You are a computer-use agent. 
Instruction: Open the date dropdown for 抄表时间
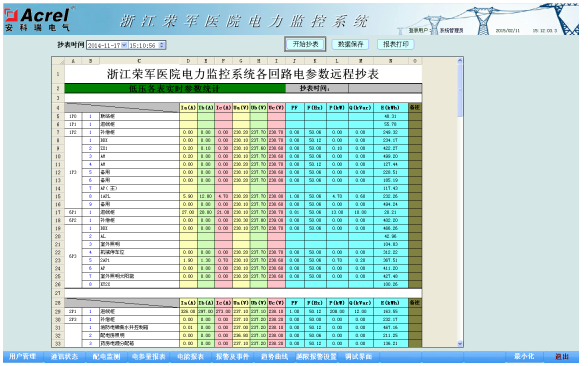coord(124,45)
